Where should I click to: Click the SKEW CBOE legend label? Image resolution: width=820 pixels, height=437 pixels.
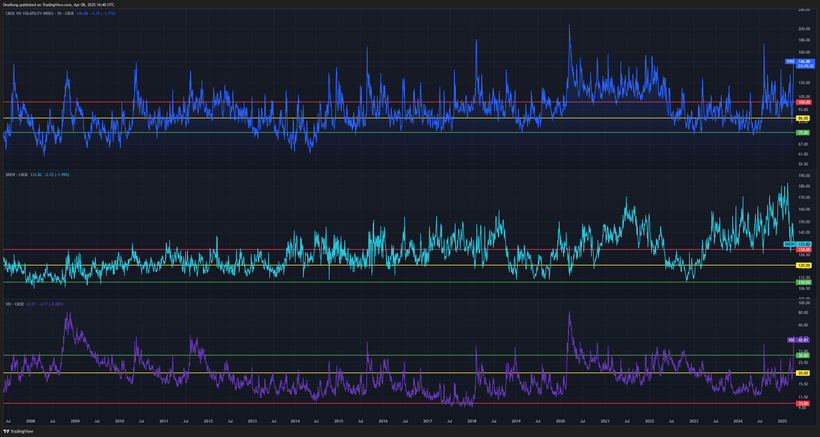pyautogui.click(x=20, y=173)
